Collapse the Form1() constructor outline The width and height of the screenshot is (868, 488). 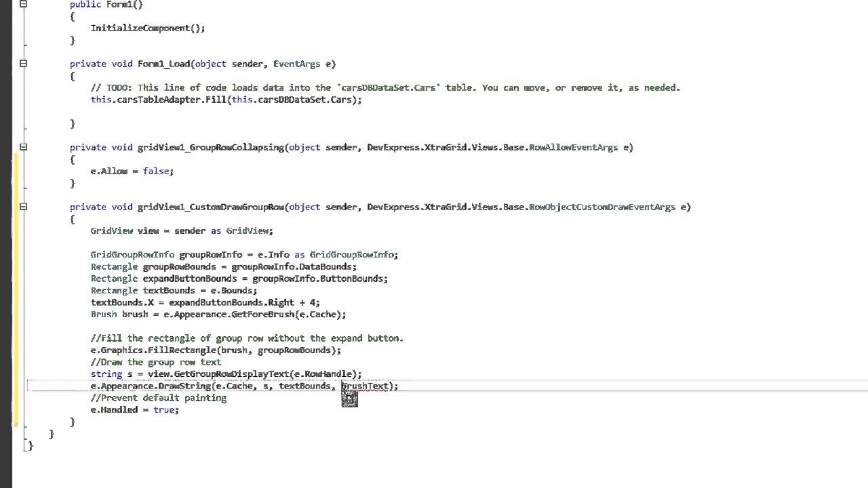pyautogui.click(x=23, y=4)
